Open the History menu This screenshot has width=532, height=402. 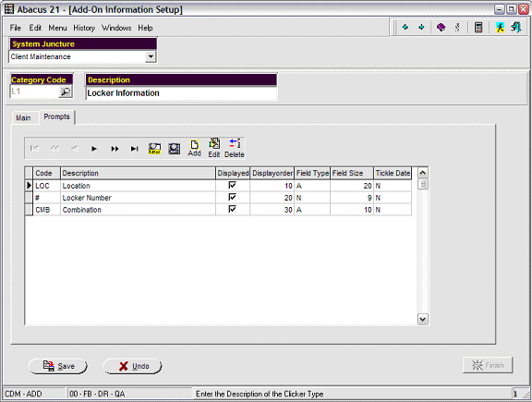pyautogui.click(x=84, y=28)
